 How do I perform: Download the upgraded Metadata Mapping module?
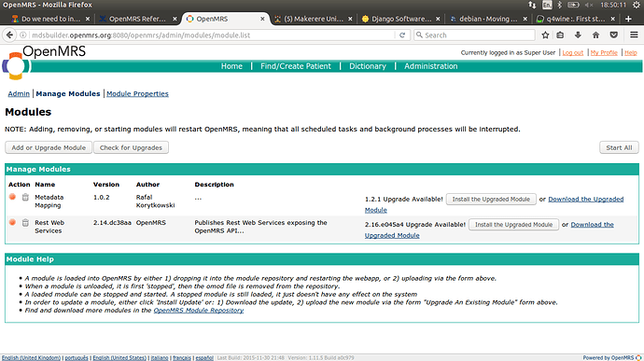click(586, 200)
